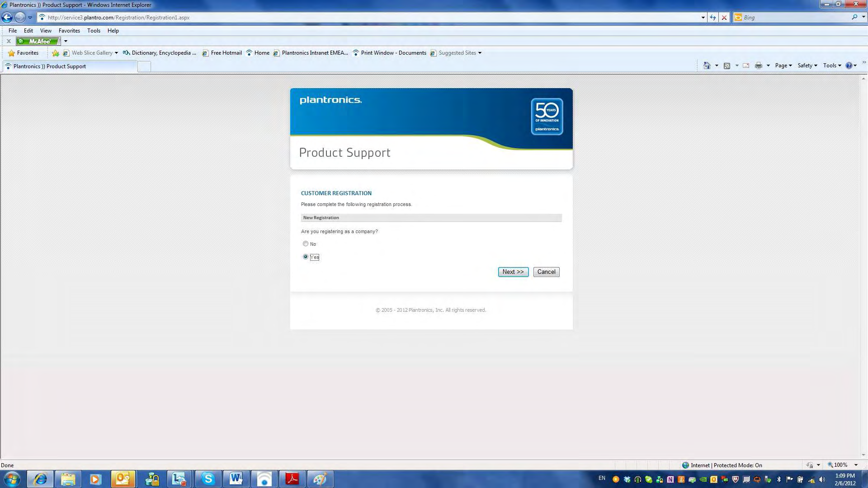Click the Home favorites link
Image resolution: width=868 pixels, height=488 pixels.
(x=261, y=52)
